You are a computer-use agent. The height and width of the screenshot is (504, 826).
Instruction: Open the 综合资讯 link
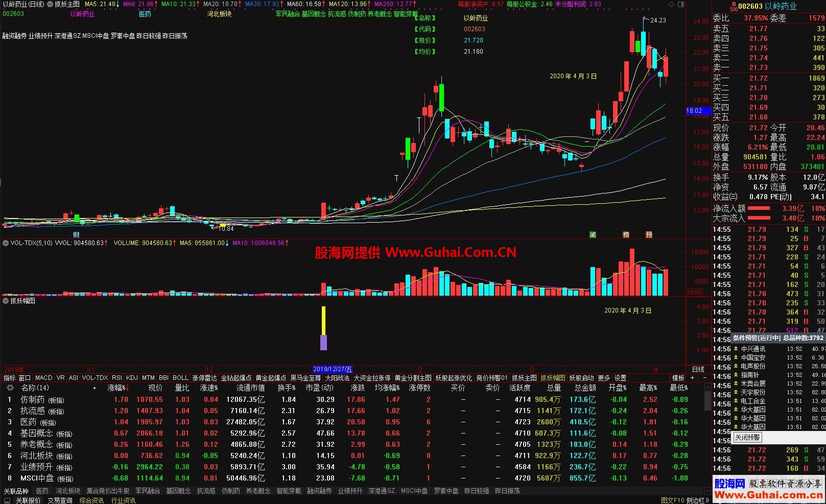(x=91, y=500)
